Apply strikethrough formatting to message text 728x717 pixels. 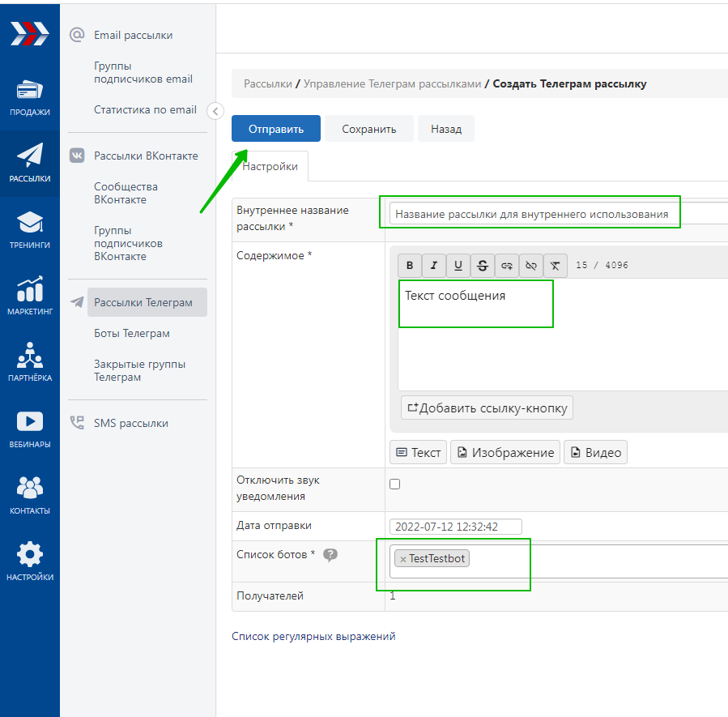tap(483, 265)
